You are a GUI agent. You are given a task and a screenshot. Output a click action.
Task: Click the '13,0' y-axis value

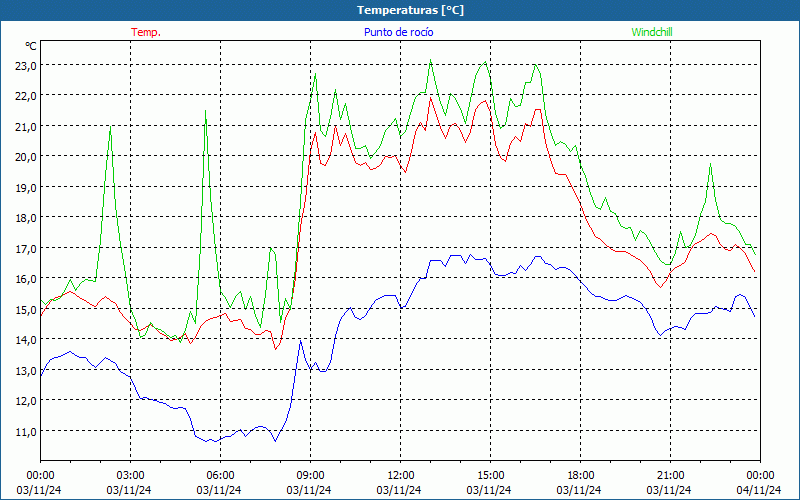[x=26, y=370]
